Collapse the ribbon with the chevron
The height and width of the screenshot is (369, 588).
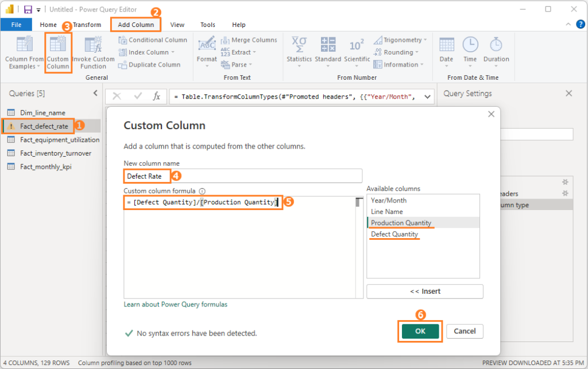point(568,24)
